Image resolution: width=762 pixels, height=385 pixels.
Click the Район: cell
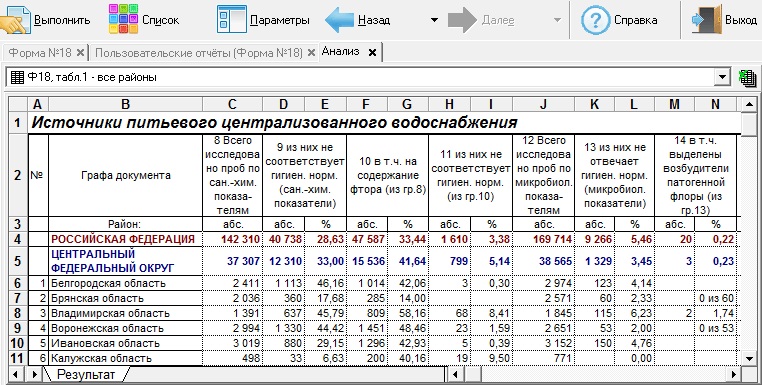[125, 224]
